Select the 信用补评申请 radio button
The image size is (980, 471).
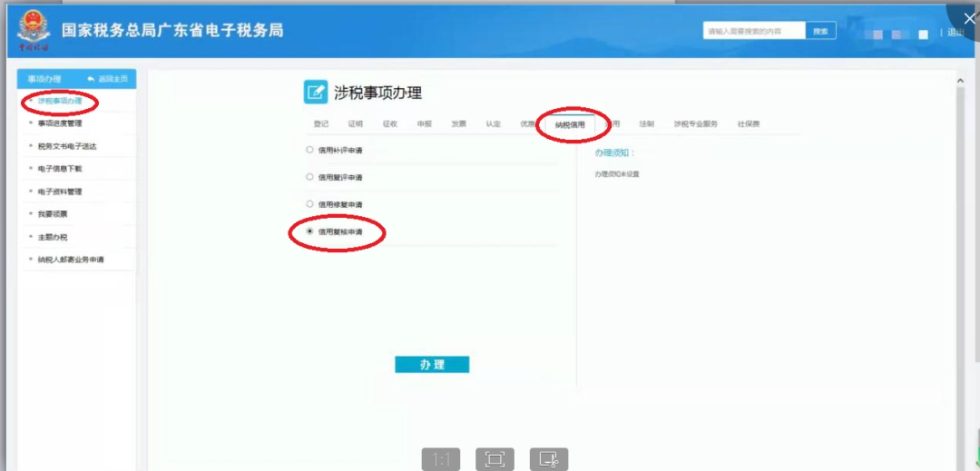point(310,149)
